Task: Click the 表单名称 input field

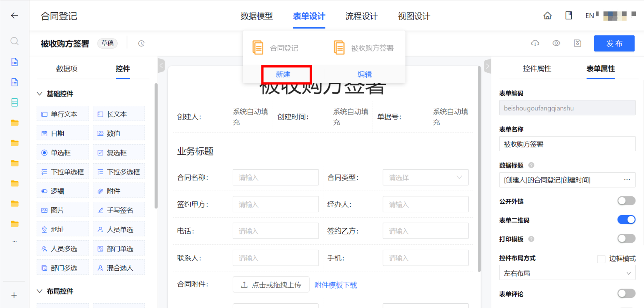Action: tap(567, 144)
